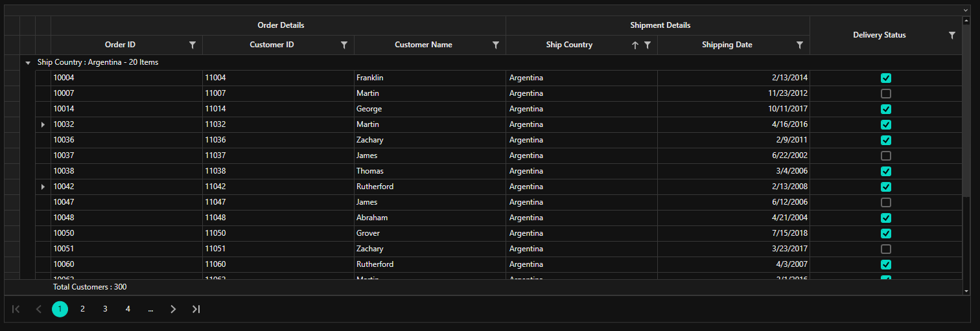Toggle delivery status for order 10051
Viewport: 980px width, 331px height.
(886, 249)
